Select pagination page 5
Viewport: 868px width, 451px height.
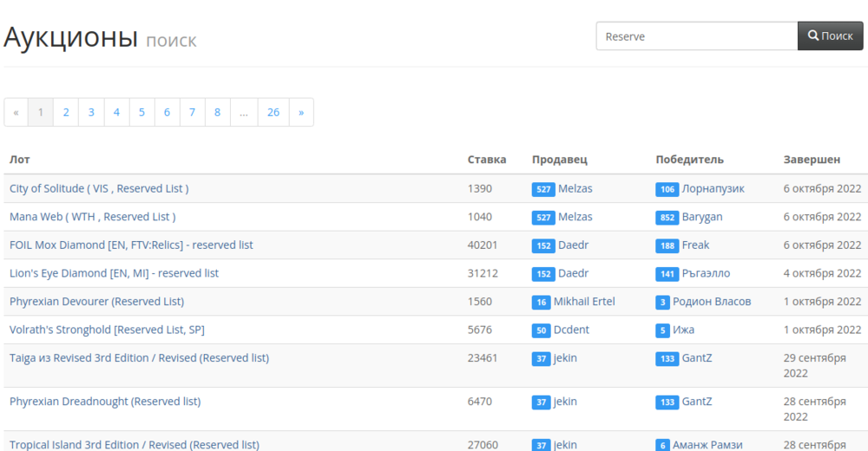(x=141, y=113)
